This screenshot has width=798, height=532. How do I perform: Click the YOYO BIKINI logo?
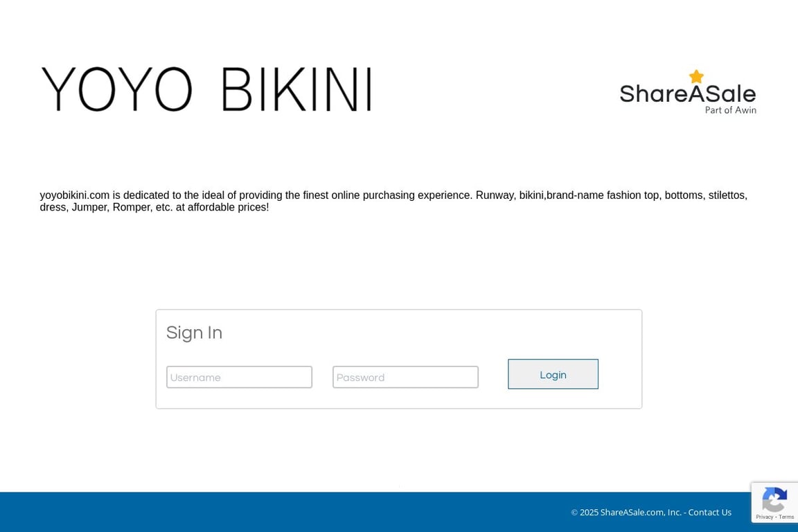(206, 89)
